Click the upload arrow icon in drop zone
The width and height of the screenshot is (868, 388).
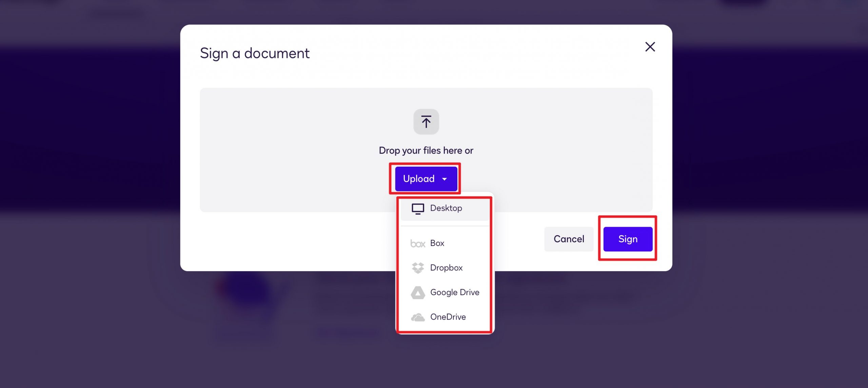click(x=426, y=122)
